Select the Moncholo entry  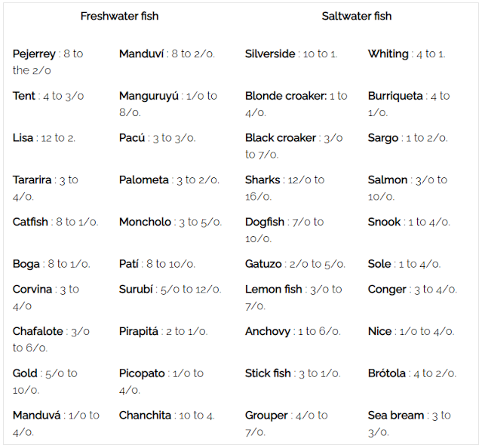(x=170, y=222)
